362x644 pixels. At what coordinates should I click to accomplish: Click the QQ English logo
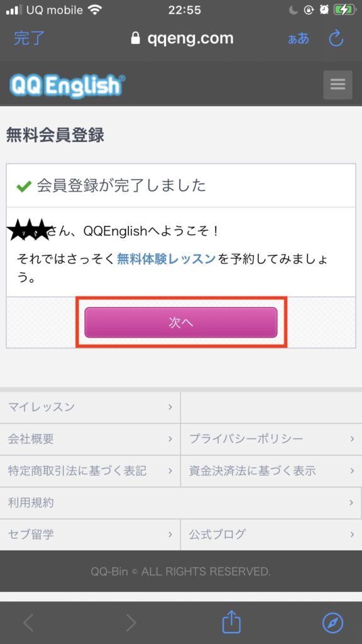point(67,86)
